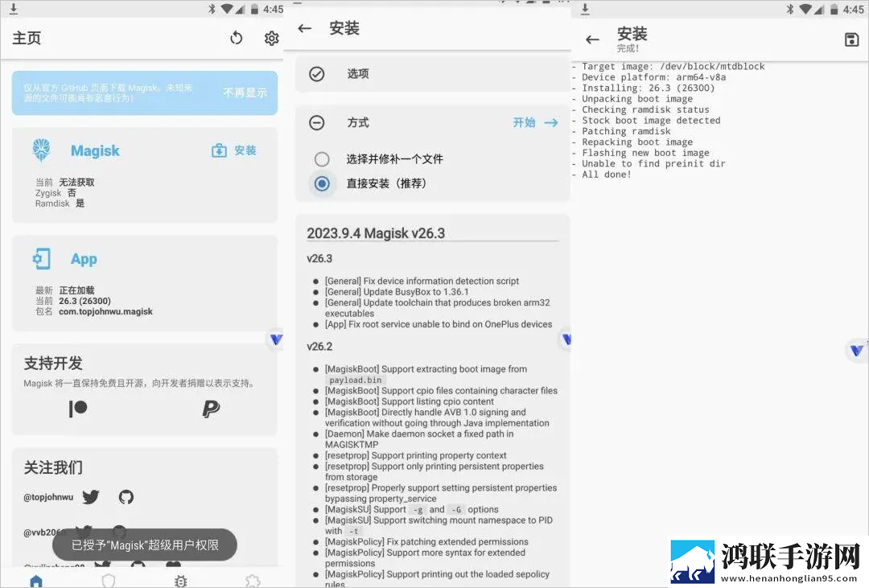Tap the Bluetooth icon in the right status bar
The height and width of the screenshot is (588, 869).
(790, 9)
